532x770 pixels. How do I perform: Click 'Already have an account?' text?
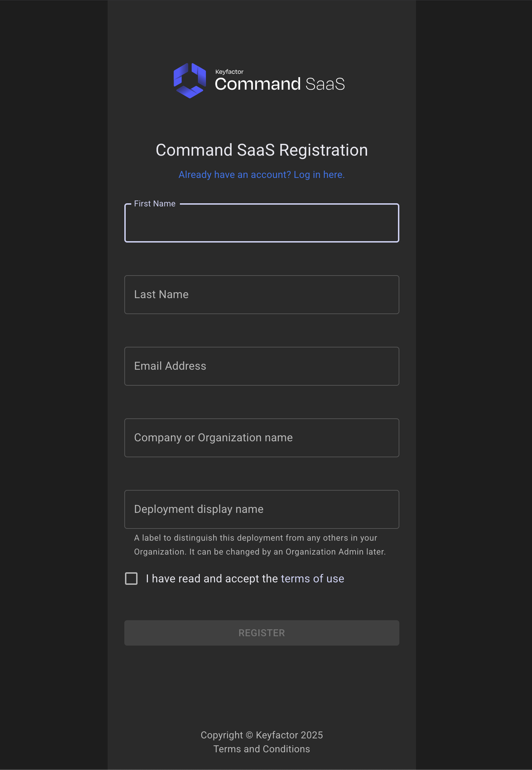pos(235,174)
